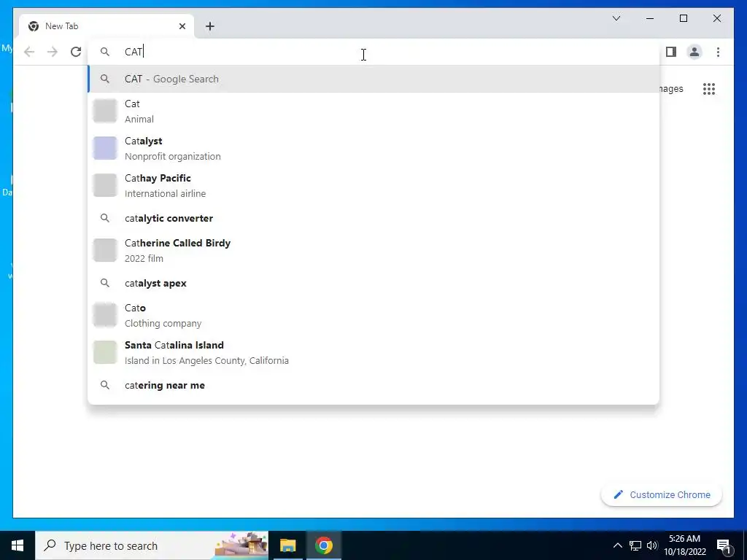Open the Windows Start menu
This screenshot has height=560, width=747.
tap(18, 545)
